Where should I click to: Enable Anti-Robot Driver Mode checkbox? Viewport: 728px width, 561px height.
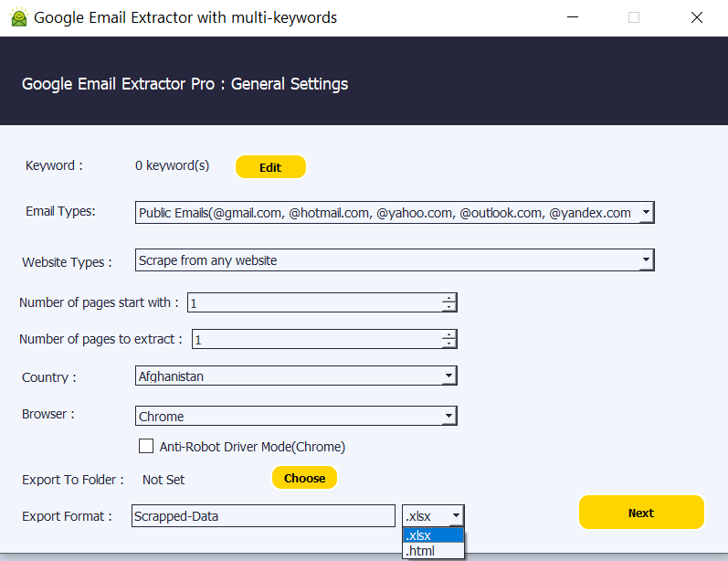pyautogui.click(x=146, y=447)
